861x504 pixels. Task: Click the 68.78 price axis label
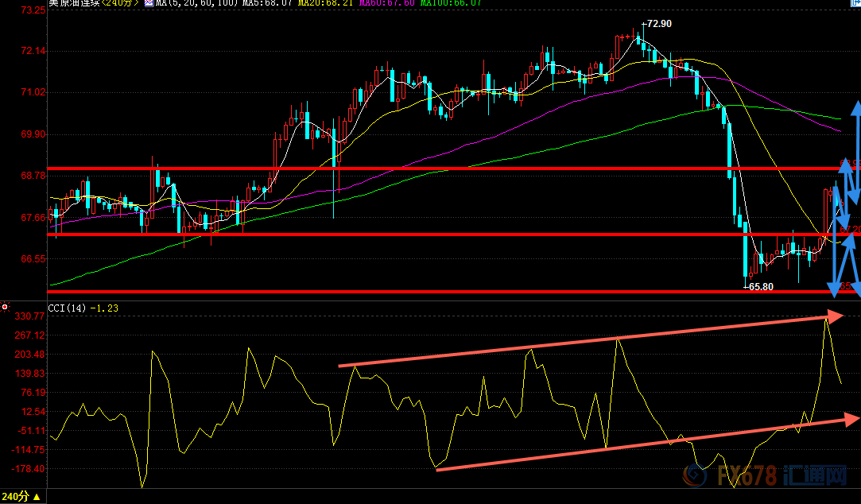33,176
